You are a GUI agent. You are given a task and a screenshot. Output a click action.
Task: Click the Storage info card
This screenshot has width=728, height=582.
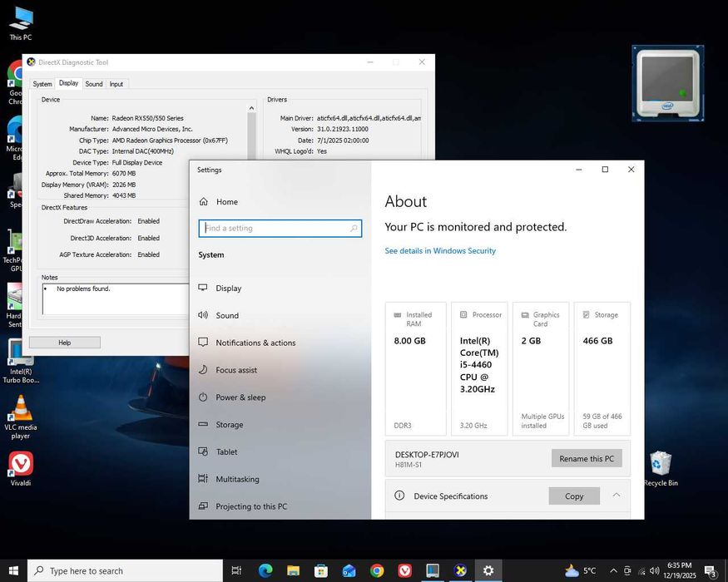point(602,369)
